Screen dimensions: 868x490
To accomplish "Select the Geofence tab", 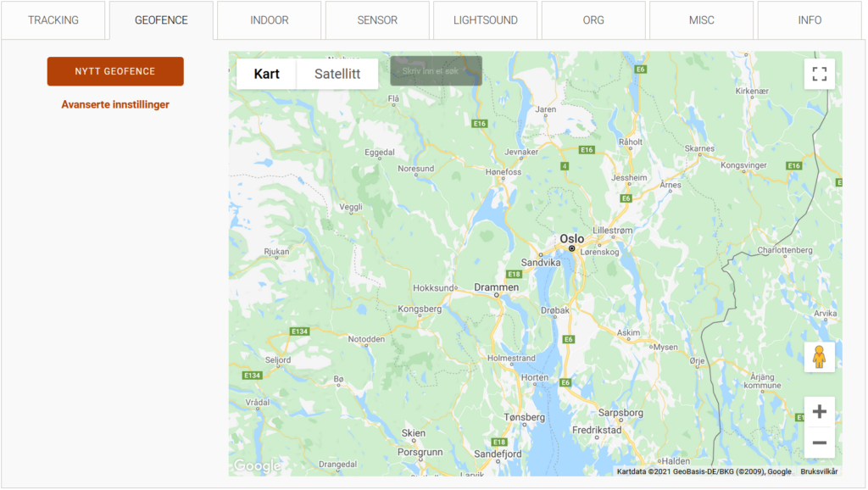I will point(161,20).
